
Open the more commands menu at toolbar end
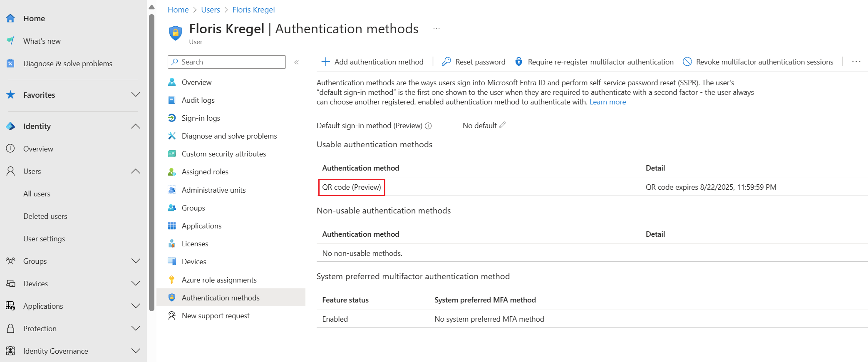(856, 62)
